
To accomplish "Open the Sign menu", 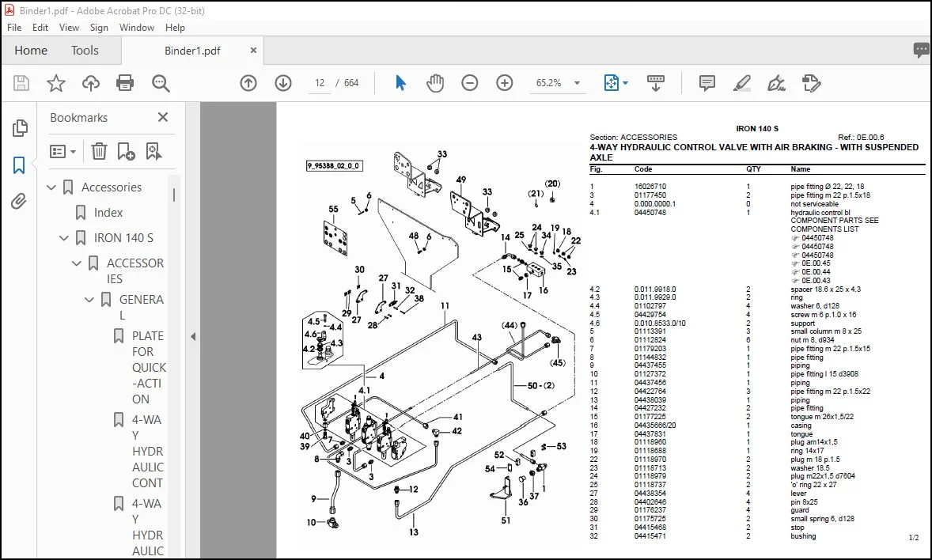I will [99, 28].
